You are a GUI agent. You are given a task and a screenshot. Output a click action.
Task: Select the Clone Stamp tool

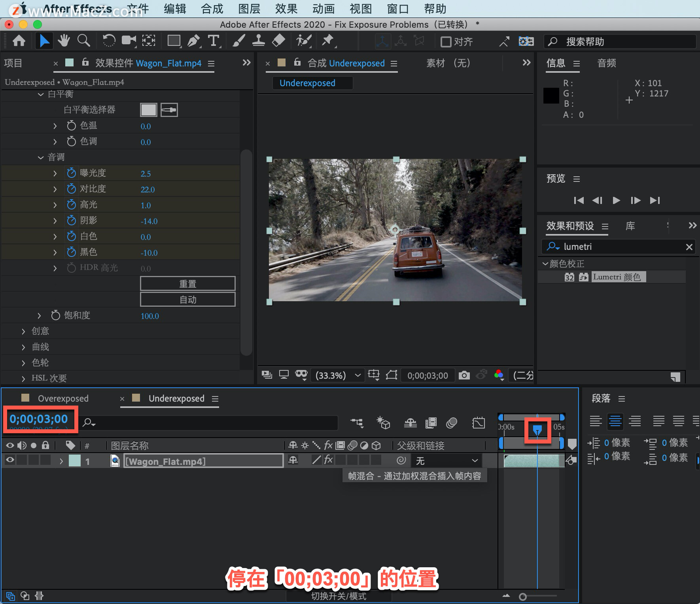259,41
